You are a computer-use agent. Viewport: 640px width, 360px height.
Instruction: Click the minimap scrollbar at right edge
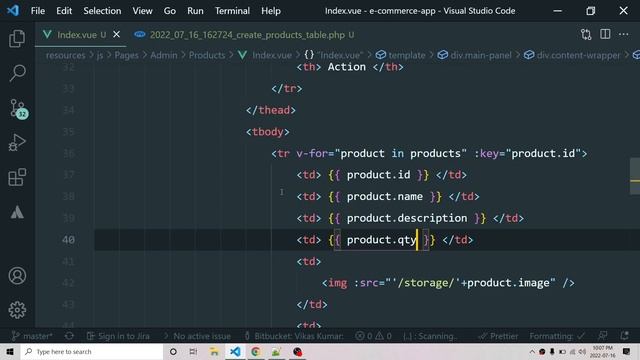pos(635,176)
